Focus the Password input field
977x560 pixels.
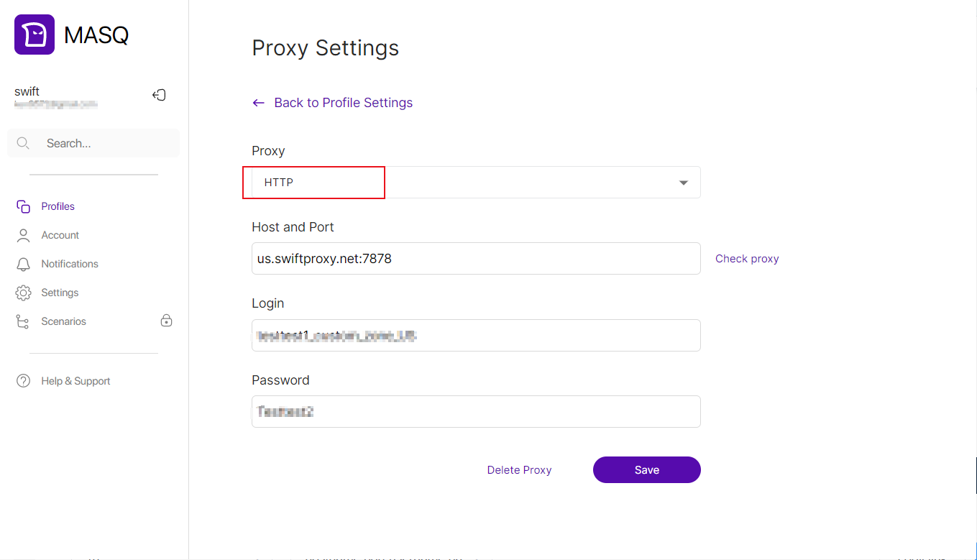(x=476, y=412)
